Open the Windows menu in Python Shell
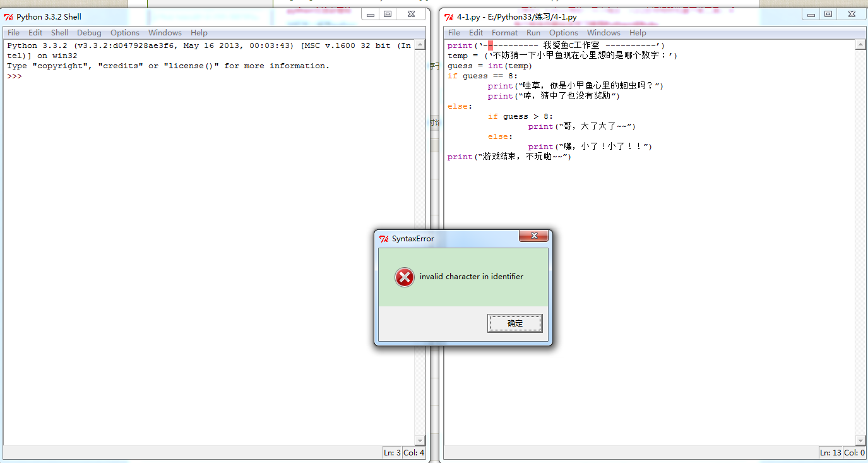Image resolution: width=868 pixels, height=463 pixels. click(165, 32)
